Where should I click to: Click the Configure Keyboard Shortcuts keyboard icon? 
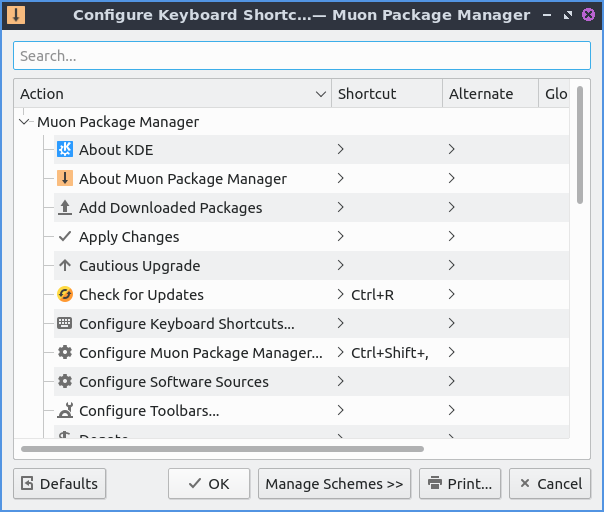pyautogui.click(x=65, y=324)
